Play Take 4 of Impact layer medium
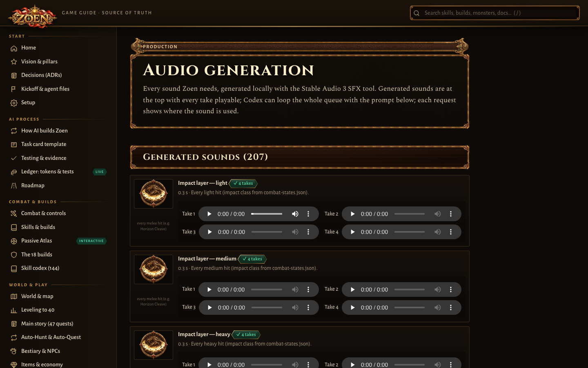This screenshot has height=368, width=588. click(352, 307)
